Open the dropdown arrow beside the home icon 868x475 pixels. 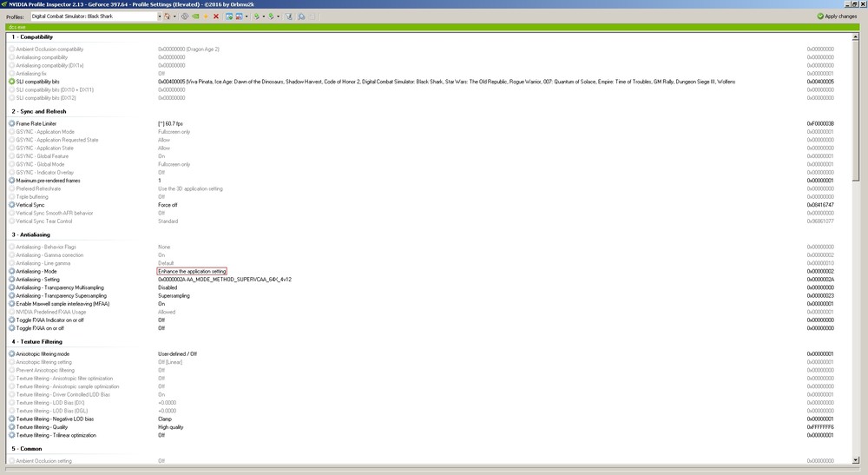click(175, 16)
